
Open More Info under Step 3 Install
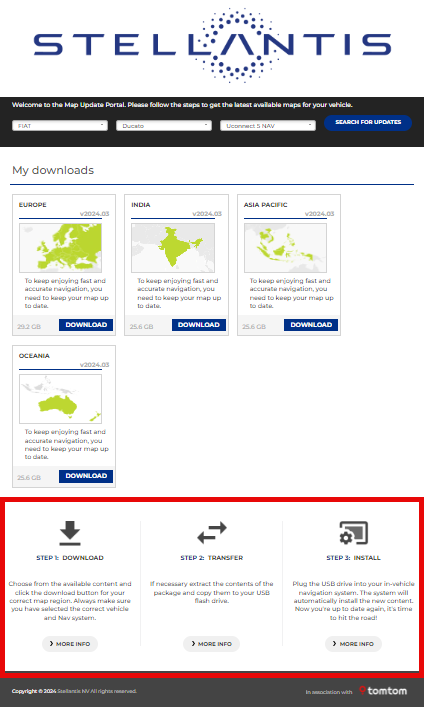(x=354, y=644)
